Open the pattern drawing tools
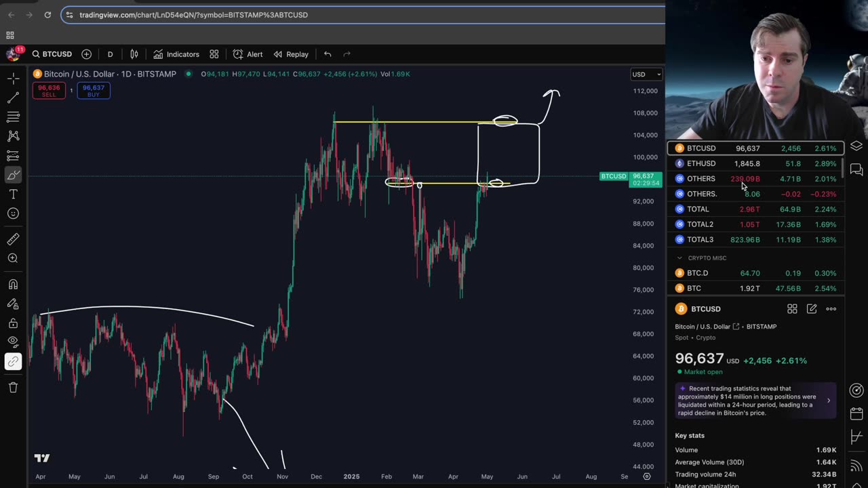This screenshot has height=488, width=868. (13, 136)
